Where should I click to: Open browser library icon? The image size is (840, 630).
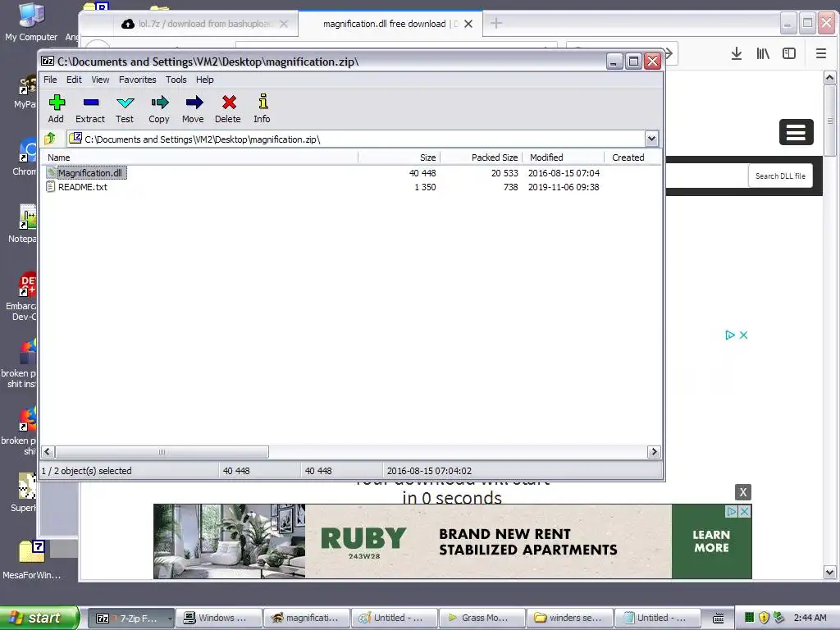click(x=763, y=53)
